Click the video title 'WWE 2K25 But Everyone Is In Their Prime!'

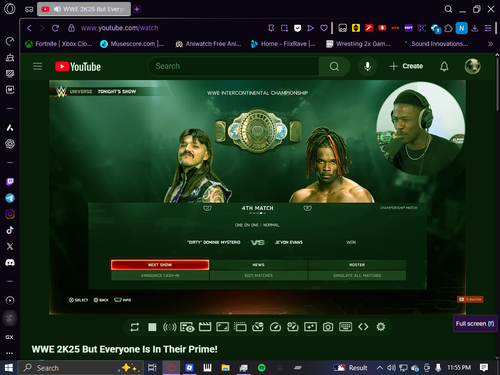[x=125, y=349]
